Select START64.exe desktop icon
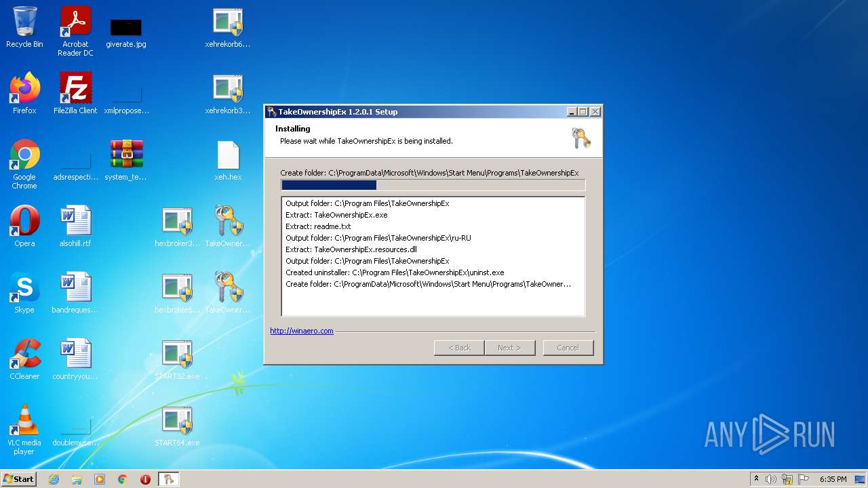 177,426
